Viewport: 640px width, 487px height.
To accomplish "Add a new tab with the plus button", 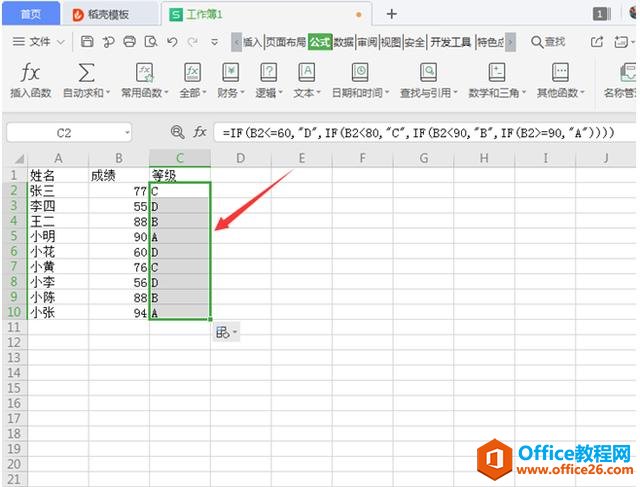I will tap(391, 14).
